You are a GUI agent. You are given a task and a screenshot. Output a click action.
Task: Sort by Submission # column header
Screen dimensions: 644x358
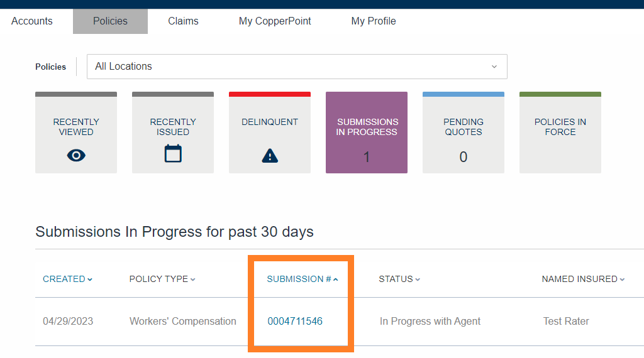point(303,279)
